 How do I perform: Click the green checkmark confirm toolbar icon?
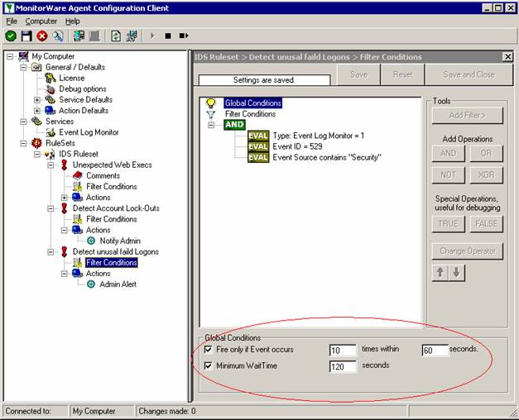pyautogui.click(x=11, y=36)
